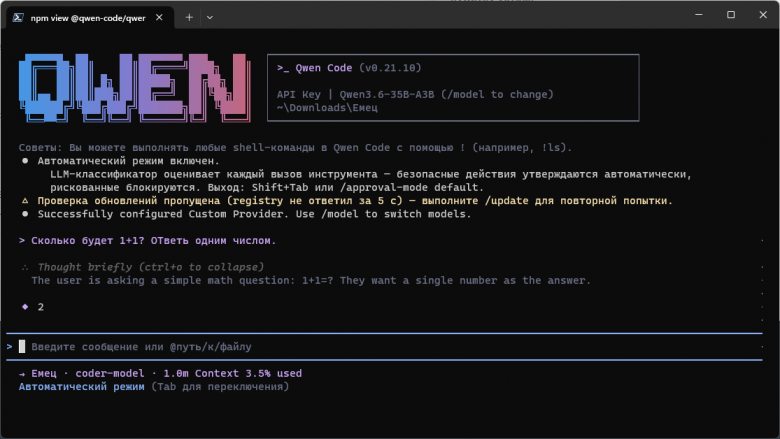Maximize the terminal window
Viewport: 780px width, 439px height.
tap(731, 14)
